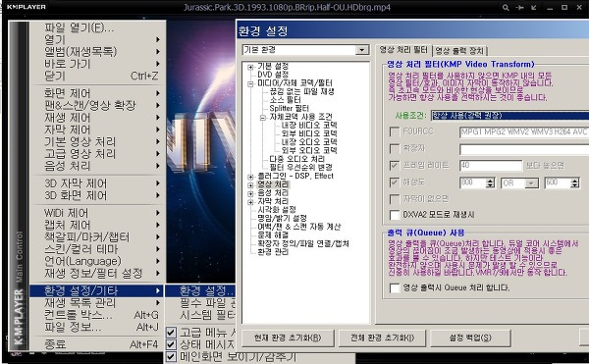The width and height of the screenshot is (589, 364).
Task: Select 내장 비디오 코덱 tree item
Action: point(309,126)
